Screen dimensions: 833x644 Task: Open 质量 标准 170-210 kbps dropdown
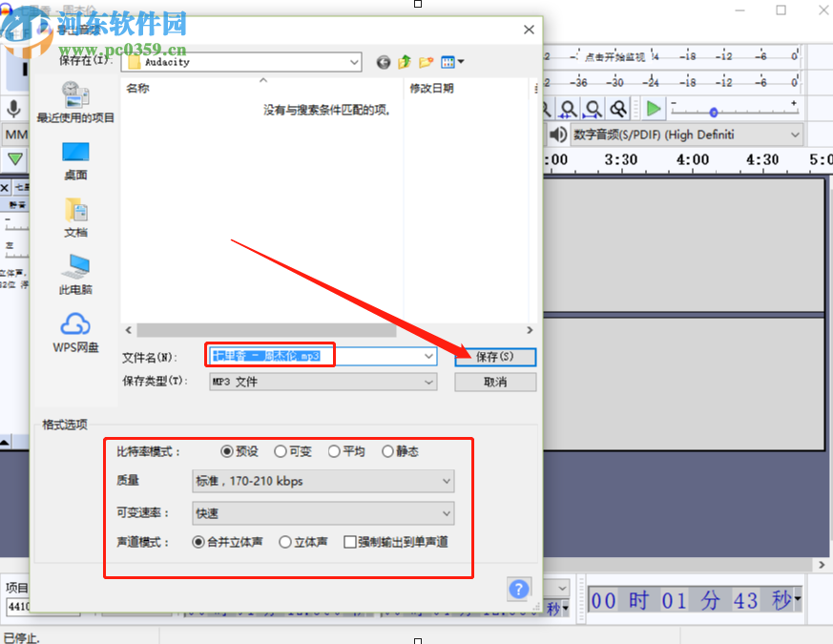click(x=323, y=481)
